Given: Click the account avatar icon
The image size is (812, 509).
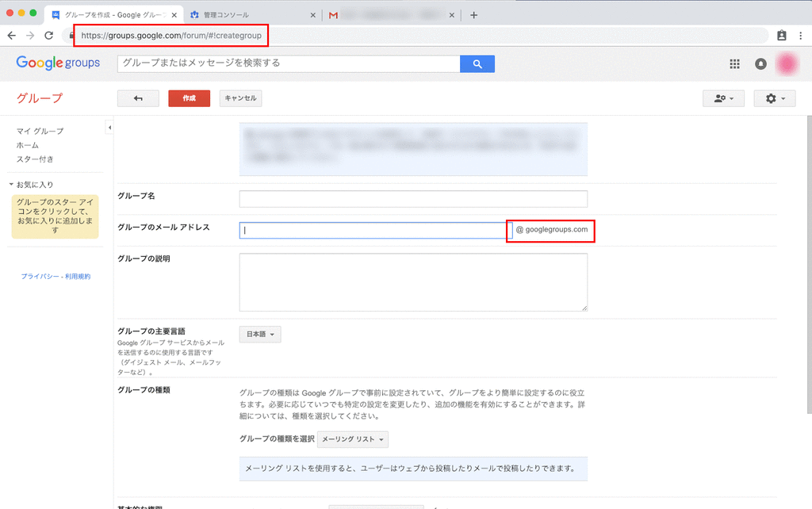Looking at the screenshot, I should (787, 63).
